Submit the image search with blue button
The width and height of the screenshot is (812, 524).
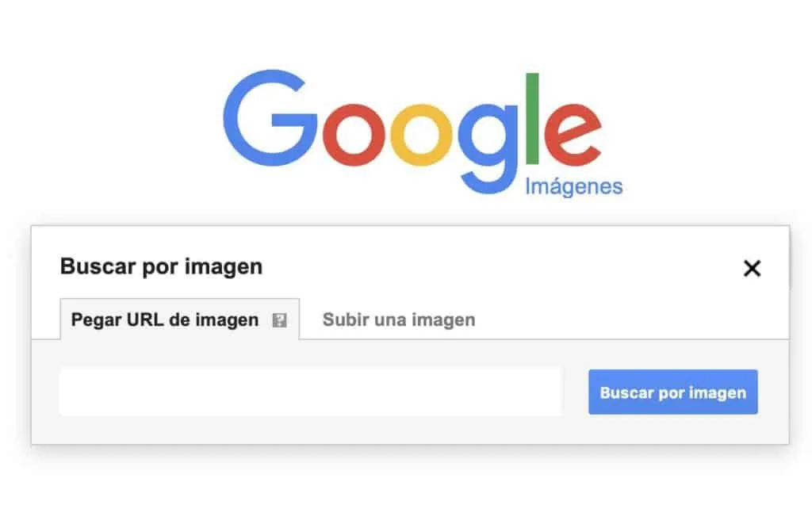672,392
